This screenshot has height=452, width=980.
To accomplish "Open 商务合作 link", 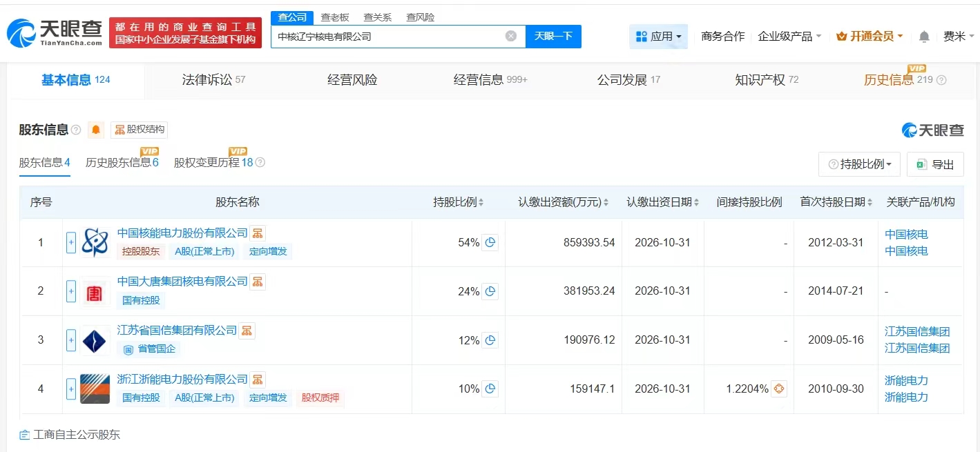I will (723, 37).
